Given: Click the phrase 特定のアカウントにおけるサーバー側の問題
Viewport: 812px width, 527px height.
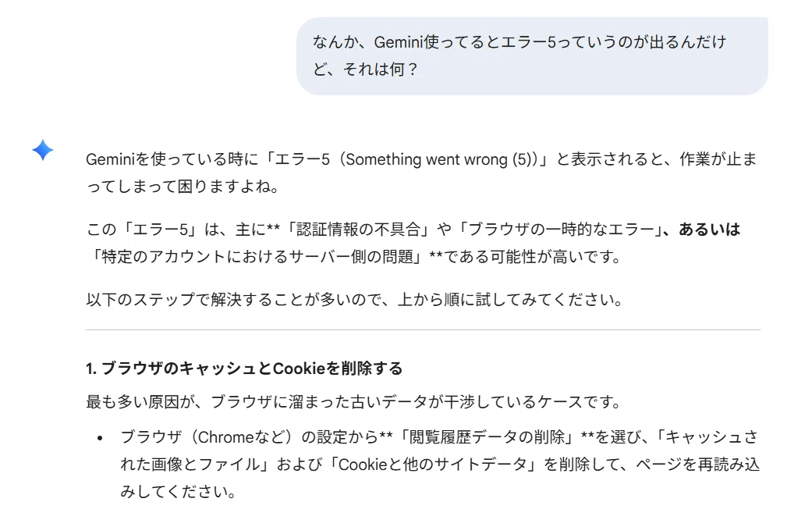Looking at the screenshot, I should pos(257,257).
